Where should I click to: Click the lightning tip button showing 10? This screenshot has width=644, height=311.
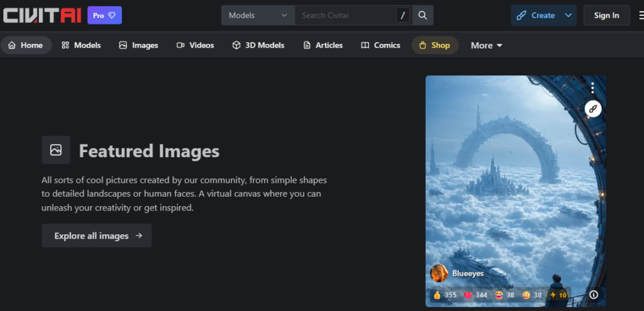click(558, 295)
